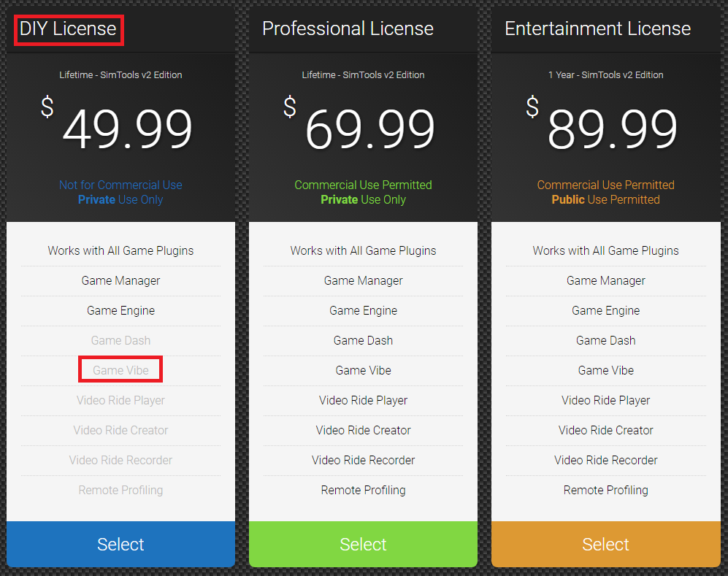Click green 'Commercial Use Permitted' text
Viewport: 728px width, 576px height.
[x=363, y=185]
